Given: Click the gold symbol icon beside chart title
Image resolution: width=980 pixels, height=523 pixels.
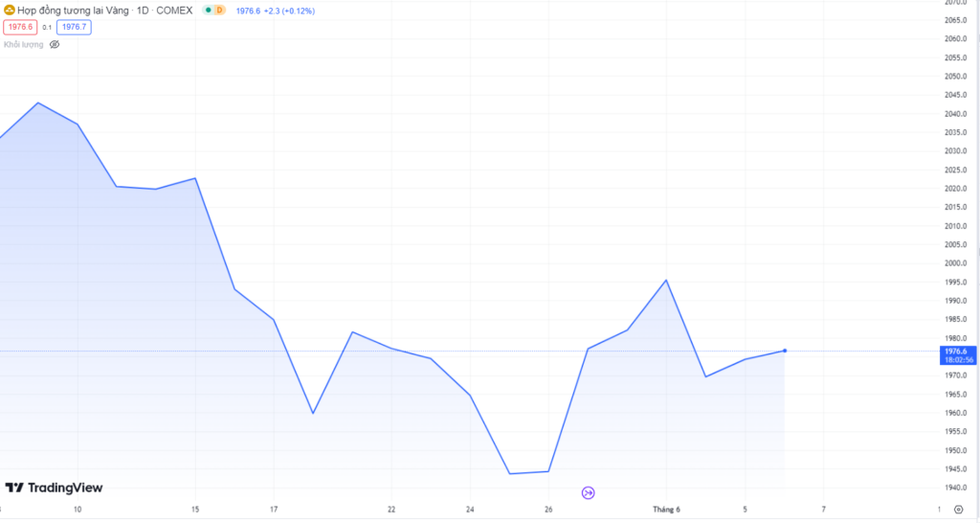Looking at the screenshot, I should tap(10, 11).
